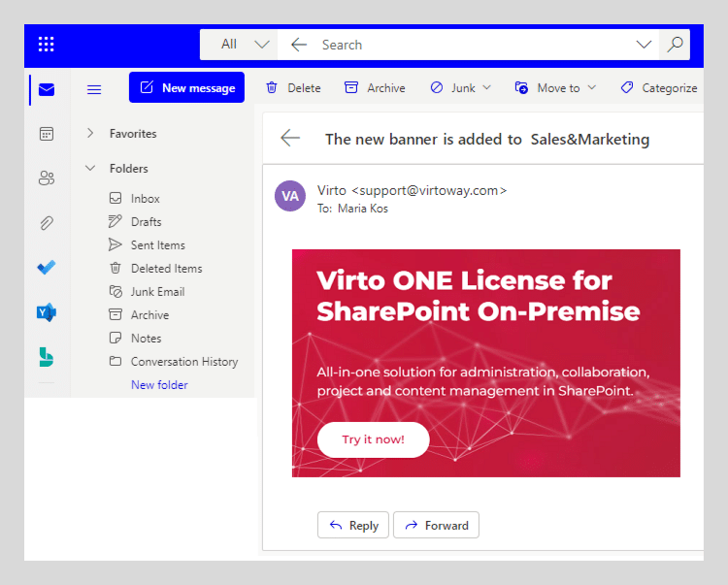The width and height of the screenshot is (728, 585).
Task: Open the Calendar icon in sidebar
Action: (47, 134)
